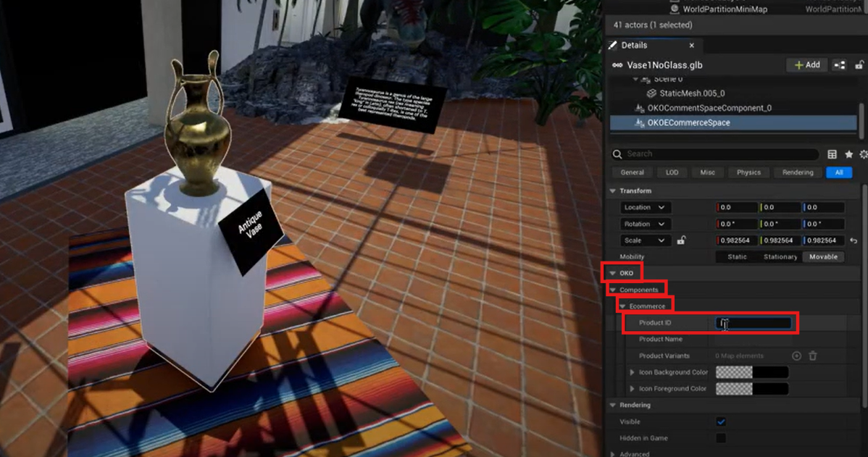
Task: Reset Scale with the revert arrow
Action: click(854, 240)
